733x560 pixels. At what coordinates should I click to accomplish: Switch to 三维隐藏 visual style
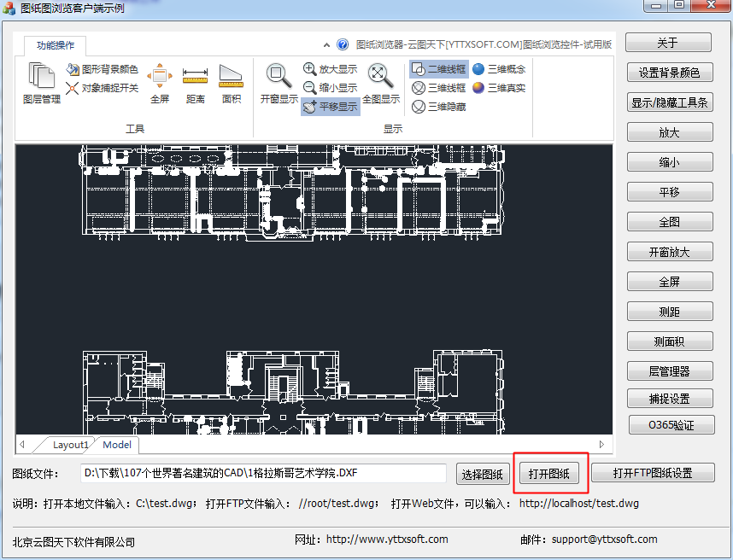[439, 107]
